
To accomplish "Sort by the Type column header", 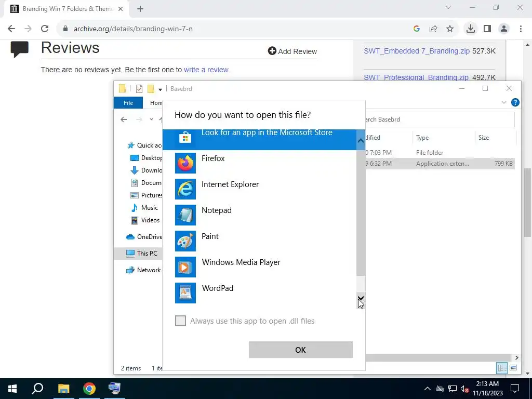I will pyautogui.click(x=422, y=137).
